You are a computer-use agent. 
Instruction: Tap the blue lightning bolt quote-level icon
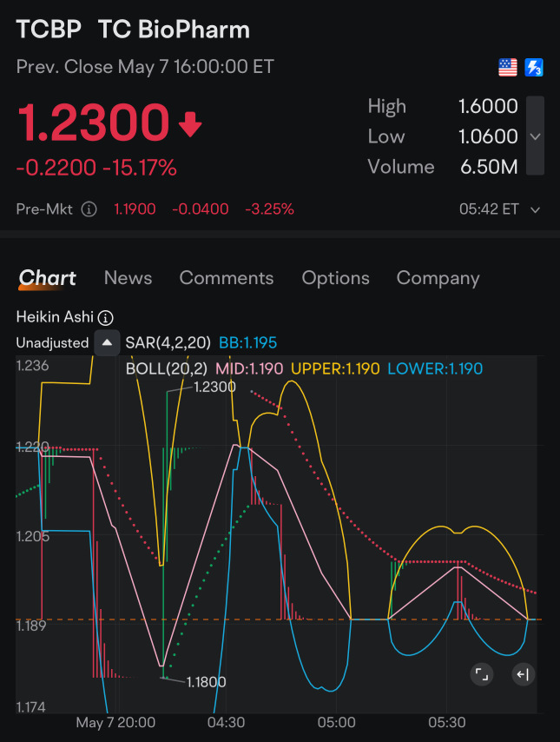534,67
